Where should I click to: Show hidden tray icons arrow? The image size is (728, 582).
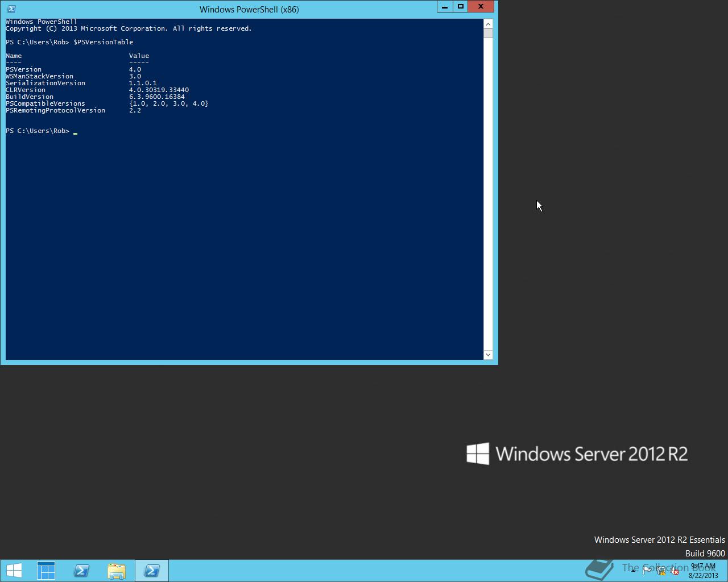(633, 571)
